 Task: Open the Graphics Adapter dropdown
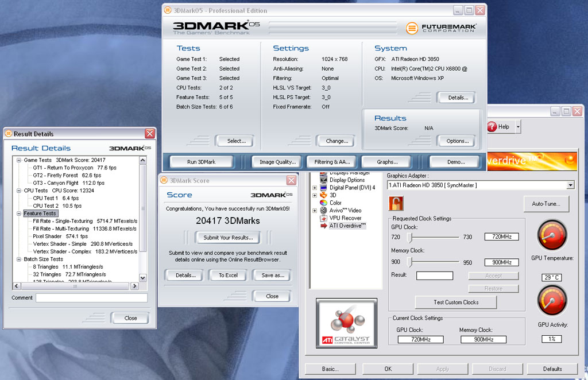pos(570,185)
